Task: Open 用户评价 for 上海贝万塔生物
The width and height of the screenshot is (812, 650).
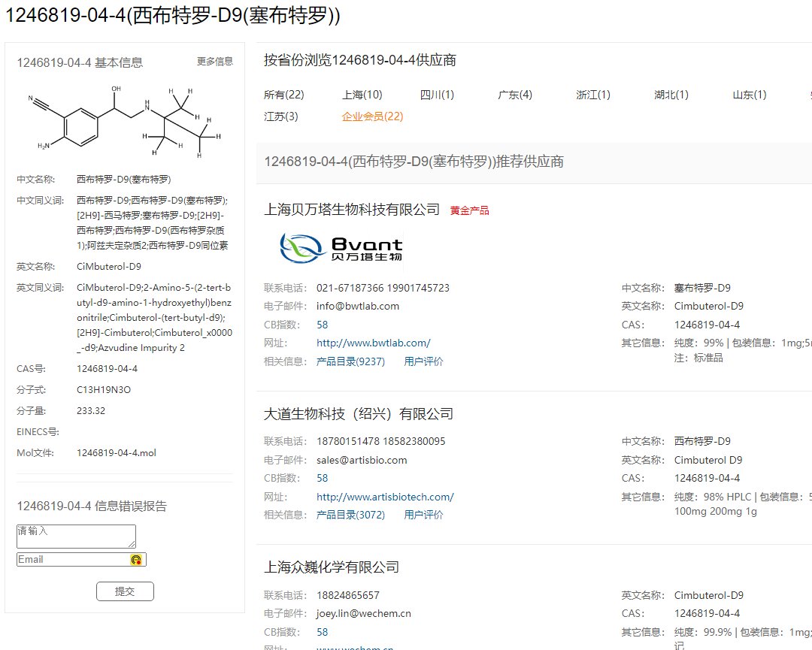Action: coord(423,361)
